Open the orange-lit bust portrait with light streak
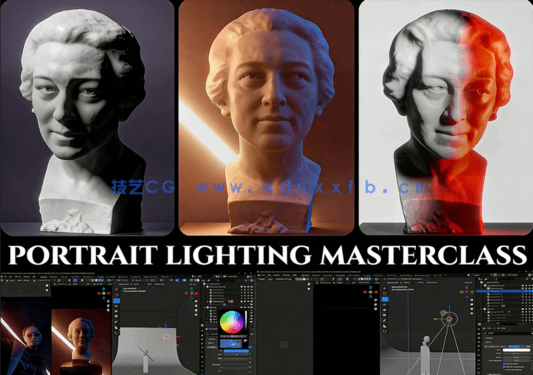533x375 pixels. click(x=266, y=117)
